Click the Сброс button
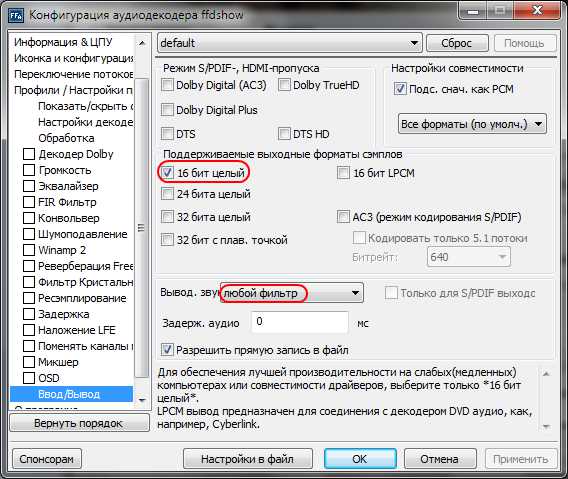The image size is (568, 479). coord(457,43)
